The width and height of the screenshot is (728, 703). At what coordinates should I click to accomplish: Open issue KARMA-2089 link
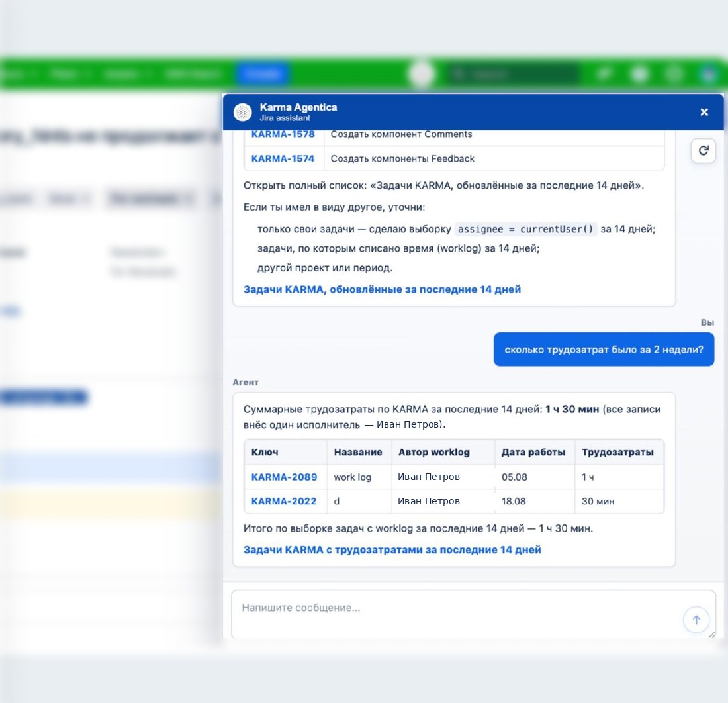pyautogui.click(x=284, y=477)
